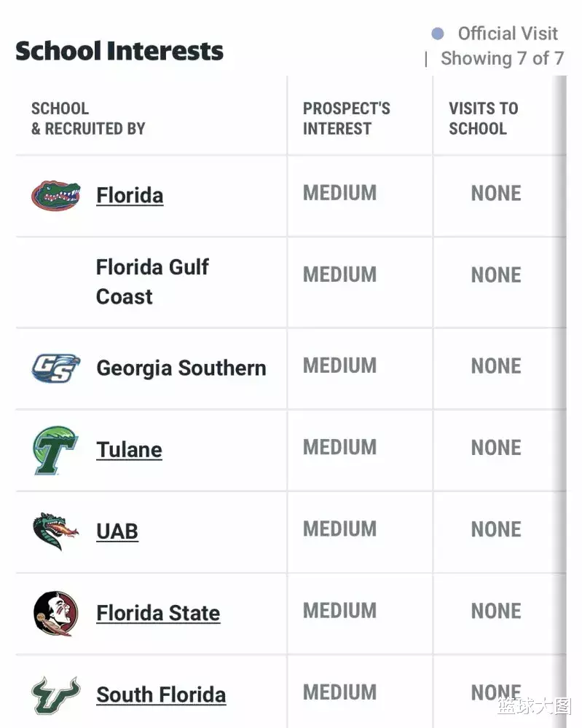The image size is (582, 728).
Task: Open the Florida school link
Action: pos(130,195)
